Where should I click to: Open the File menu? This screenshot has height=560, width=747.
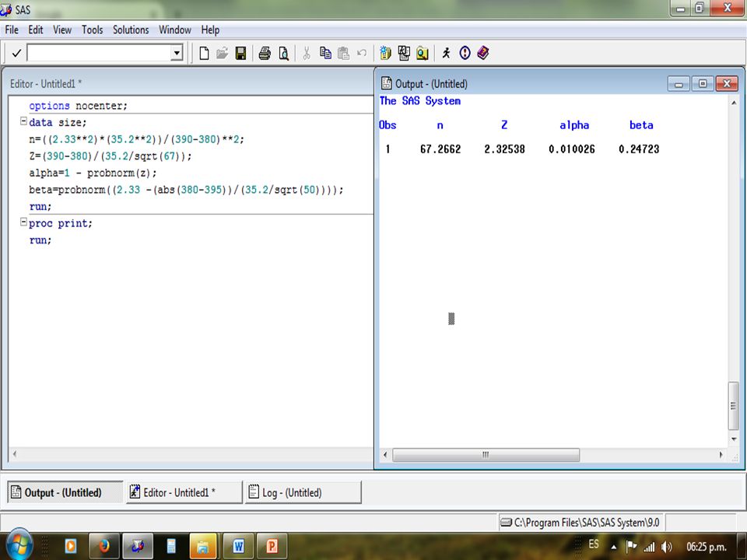coord(12,30)
